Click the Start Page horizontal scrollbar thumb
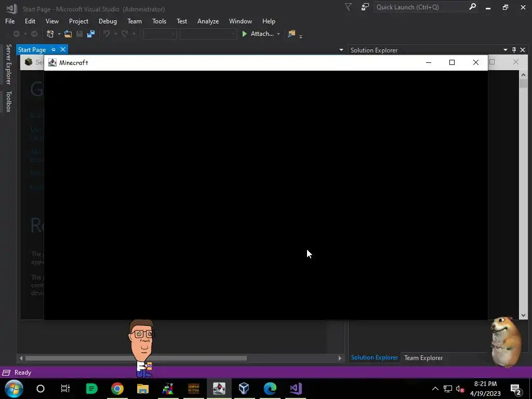 click(136, 358)
